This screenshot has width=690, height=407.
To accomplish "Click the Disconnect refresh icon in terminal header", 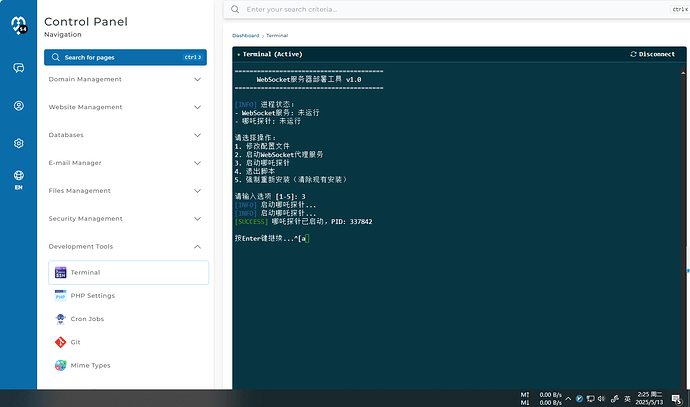I will coord(633,54).
